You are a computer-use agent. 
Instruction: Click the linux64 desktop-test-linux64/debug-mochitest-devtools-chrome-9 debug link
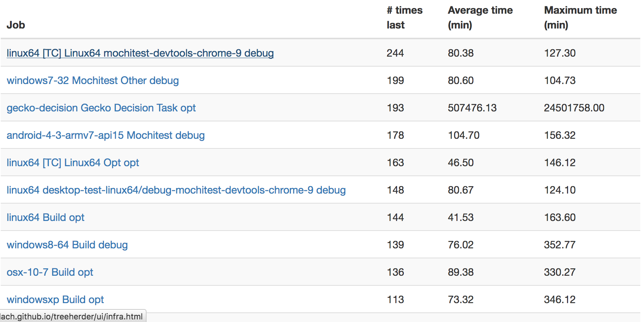coord(176,190)
